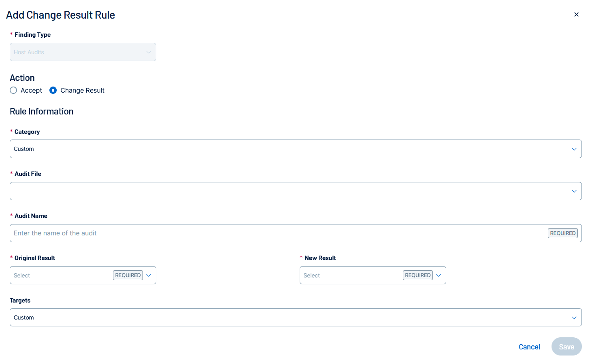Click the New Result chevron arrow
Screen dimensions: 590x364
[x=439, y=275]
